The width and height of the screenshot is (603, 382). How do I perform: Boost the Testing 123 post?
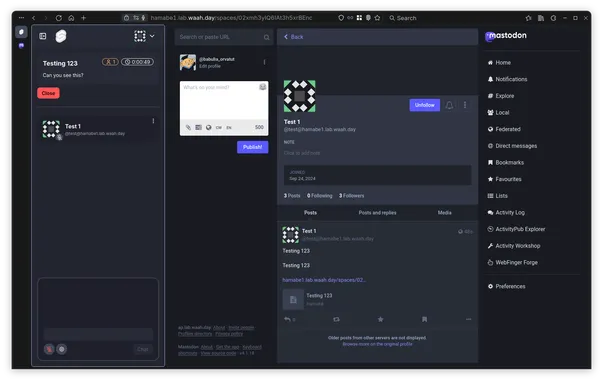pos(336,319)
